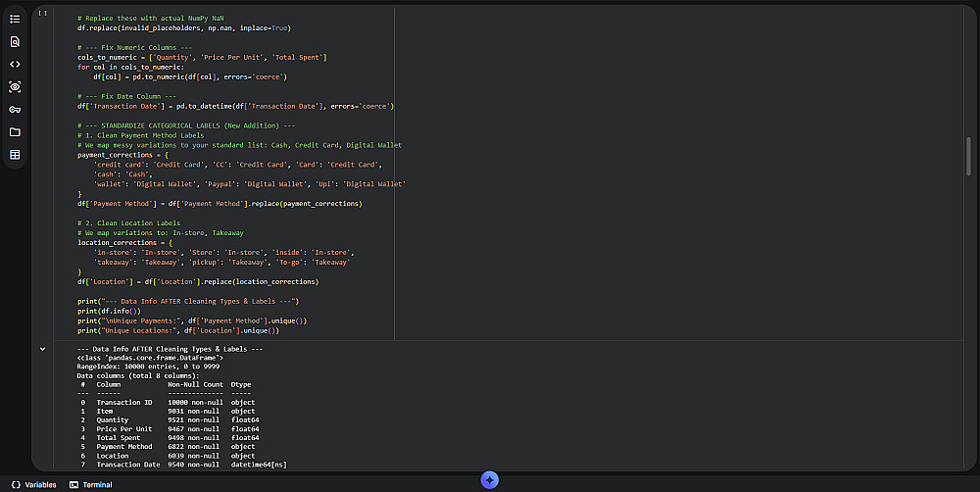Viewport: 980px width, 492px height.
Task: Click the 'Transaction Date' datetime64 output row
Action: [x=183, y=465]
